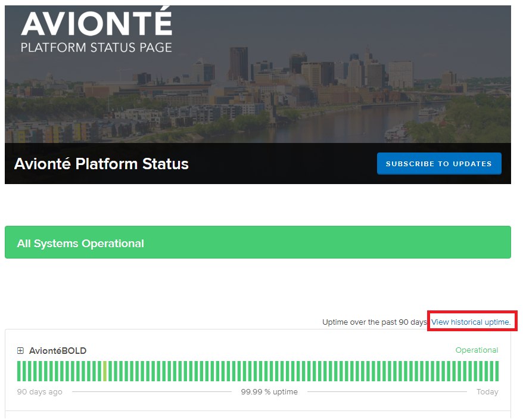Click the 90 days ago label
Viewport: 523px width, 420px height.
pyautogui.click(x=40, y=391)
